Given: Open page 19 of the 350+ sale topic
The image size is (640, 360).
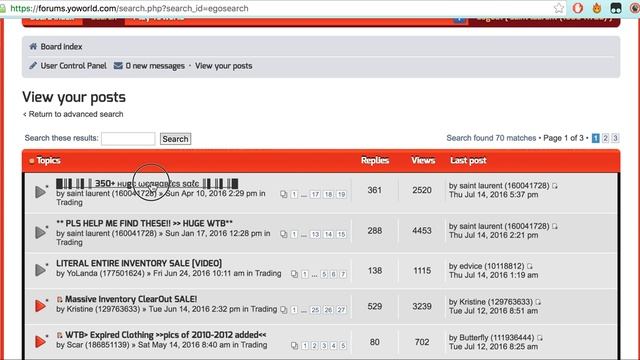Looking at the screenshot, I should [x=342, y=194].
